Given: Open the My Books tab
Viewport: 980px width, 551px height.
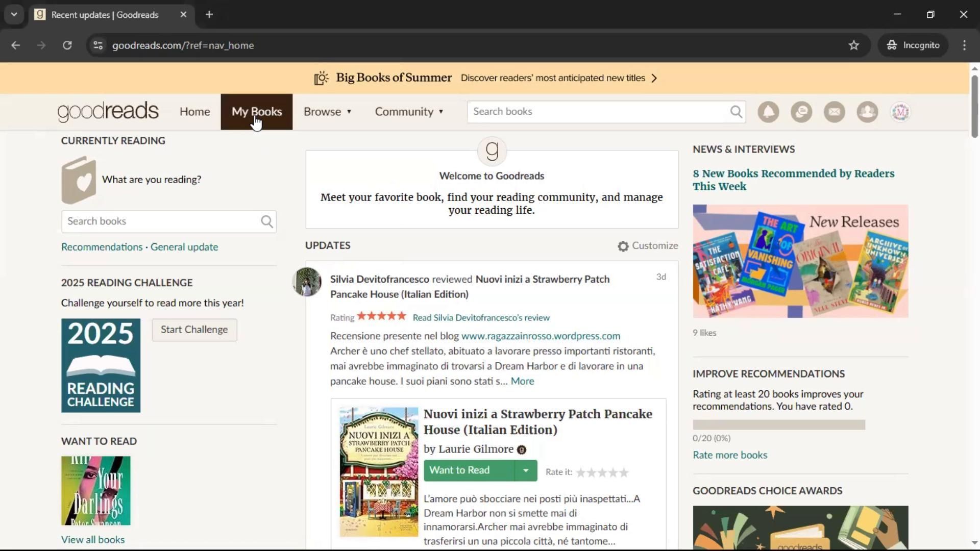Looking at the screenshot, I should click(x=256, y=112).
